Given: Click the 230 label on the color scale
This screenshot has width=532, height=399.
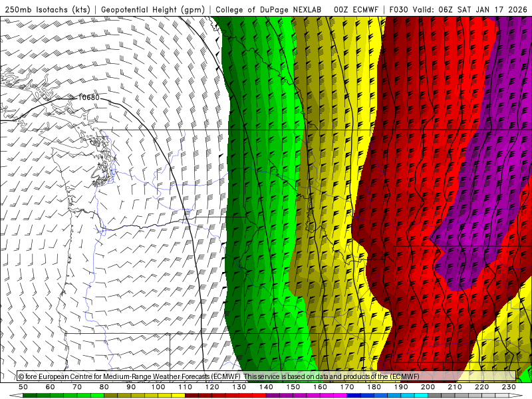Looking at the screenshot, I should pyautogui.click(x=509, y=387).
